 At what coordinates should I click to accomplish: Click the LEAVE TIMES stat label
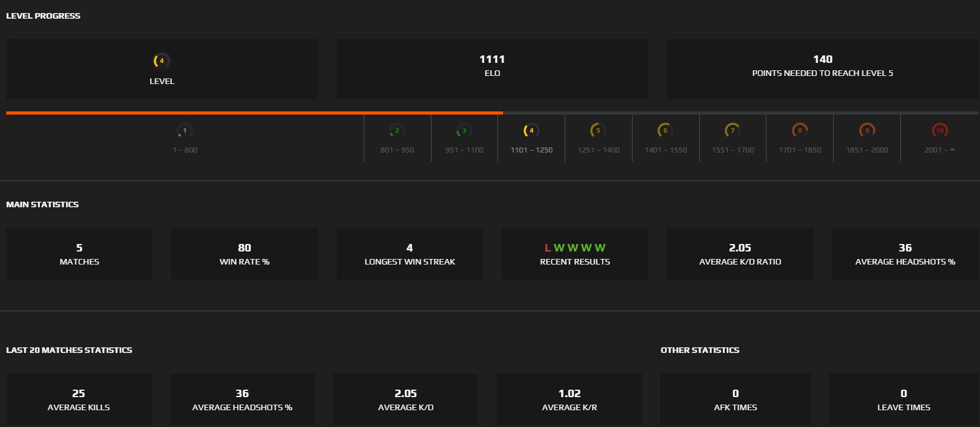click(x=903, y=408)
